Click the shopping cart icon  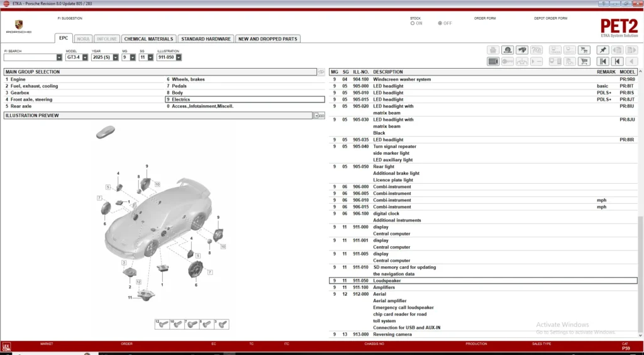coord(584,61)
